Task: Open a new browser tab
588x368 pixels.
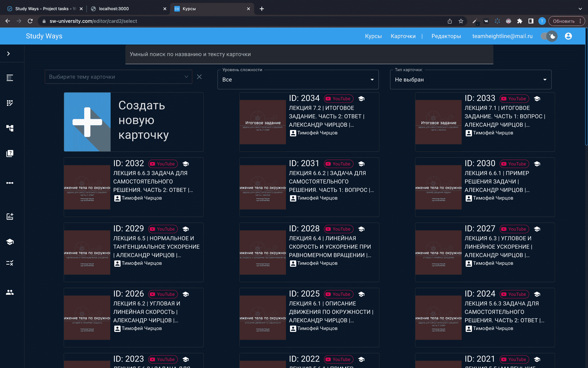Action: tap(262, 9)
